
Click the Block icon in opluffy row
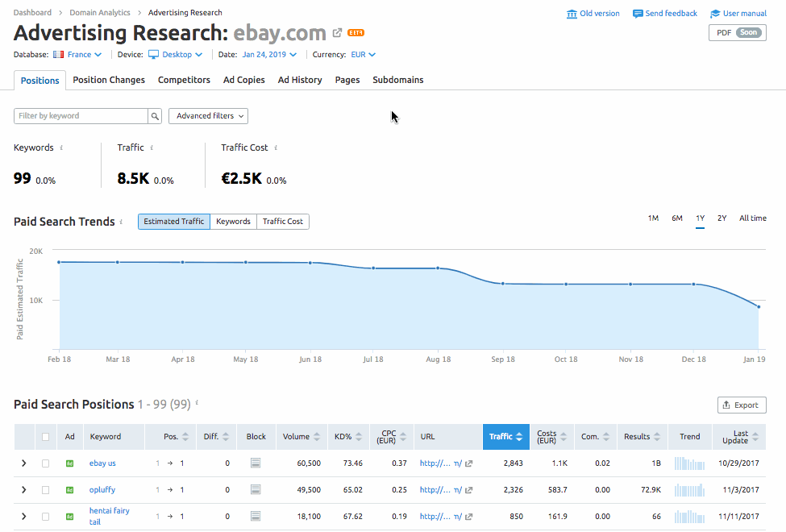point(256,489)
